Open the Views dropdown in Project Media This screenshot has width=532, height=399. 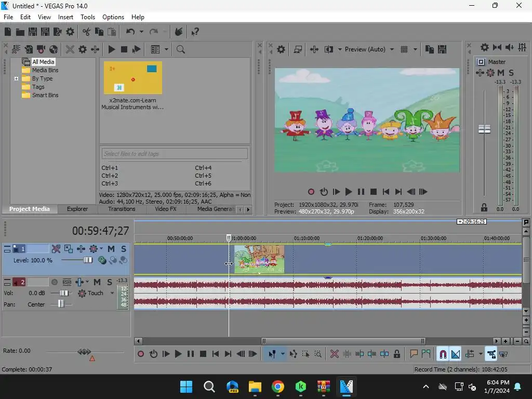pos(166,49)
